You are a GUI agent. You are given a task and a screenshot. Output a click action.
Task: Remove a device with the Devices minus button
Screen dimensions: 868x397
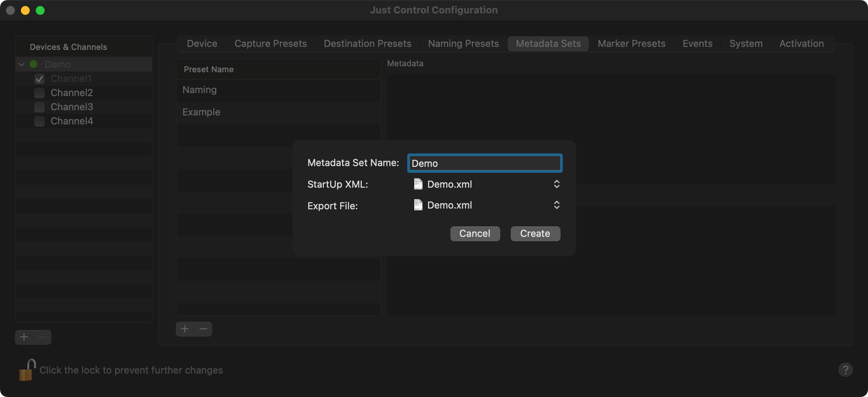pos(42,337)
